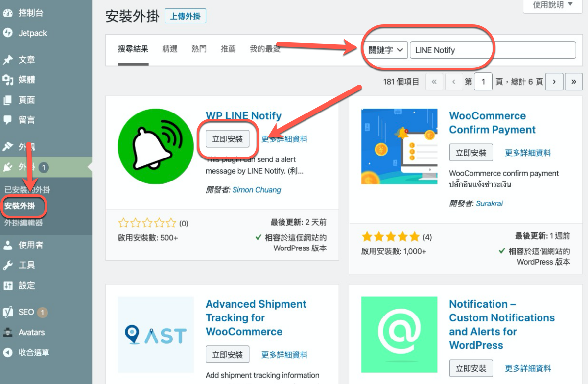The width and height of the screenshot is (588, 384).
Task: Open 外掛編輯器 submenu item
Action: 24,223
